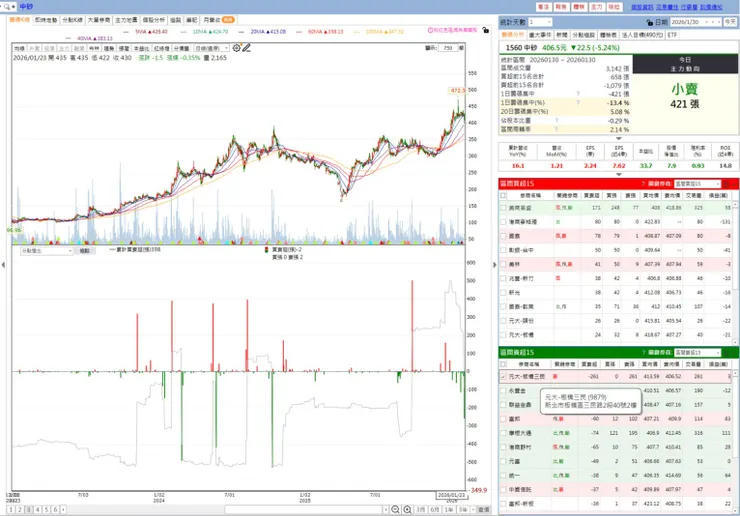This screenshot has height=516, width=740.
Task: Tick the checkbox for sell row 永豐金
Action: (x=504, y=391)
